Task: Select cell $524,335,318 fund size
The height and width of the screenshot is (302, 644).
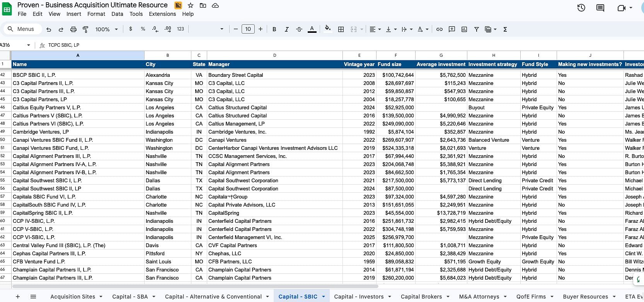Action: [396, 148]
